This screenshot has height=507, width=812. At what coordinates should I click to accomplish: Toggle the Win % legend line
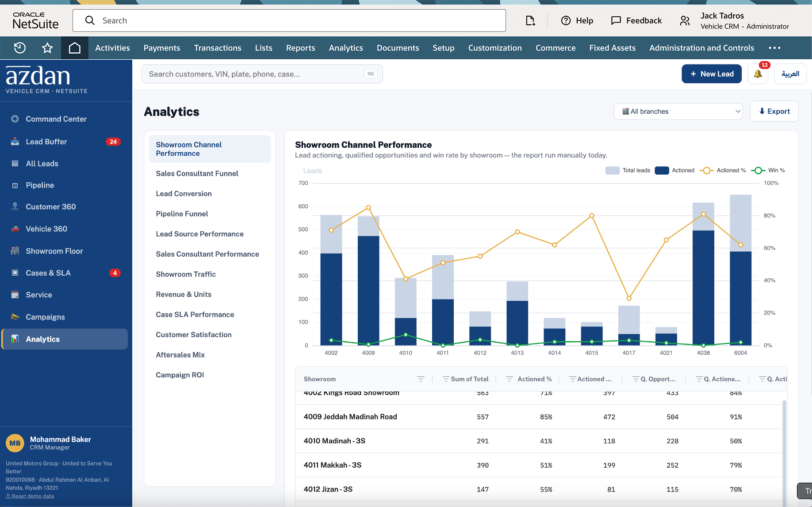pyautogui.click(x=768, y=170)
